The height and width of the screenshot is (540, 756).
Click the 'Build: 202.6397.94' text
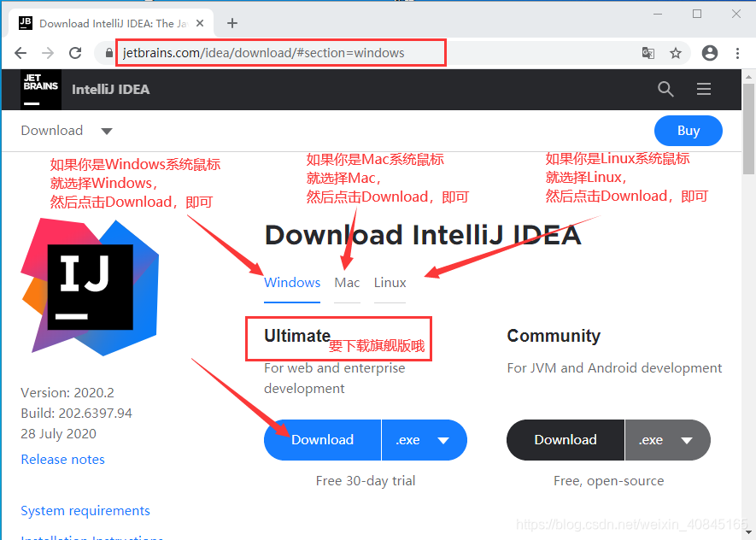coord(76,414)
